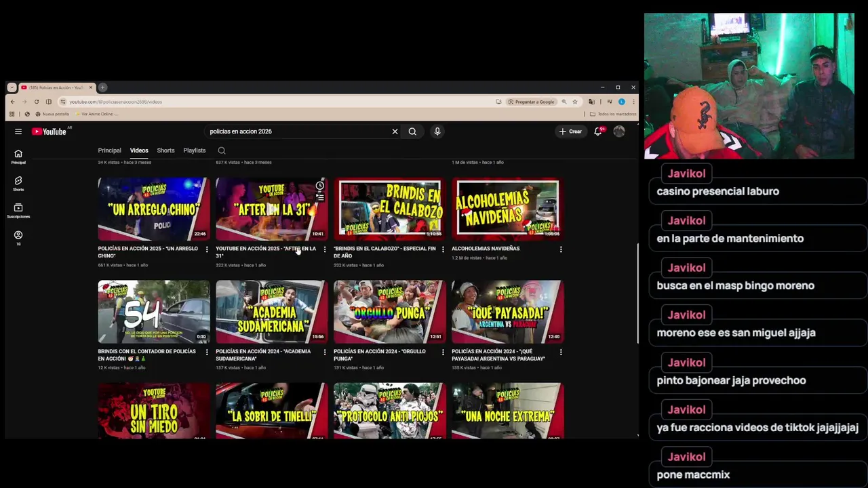The image size is (868, 488).
Task: Open the "After en la 31" thumbnail
Action: coord(271,209)
